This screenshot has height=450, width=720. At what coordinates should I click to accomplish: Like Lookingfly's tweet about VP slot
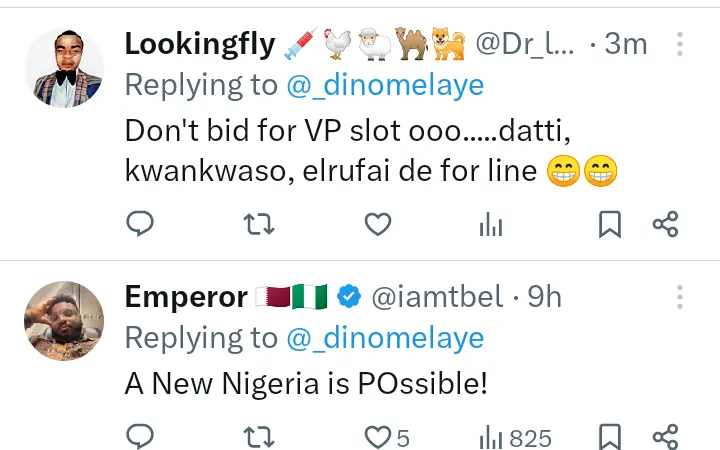click(x=377, y=225)
